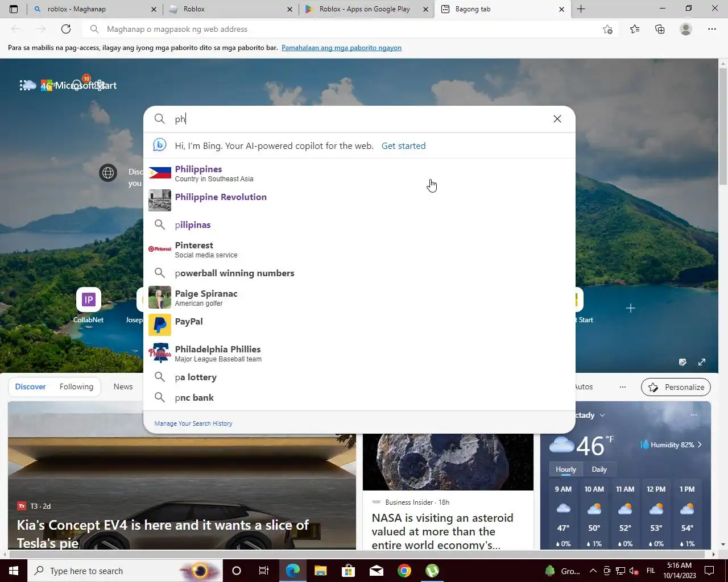
Task: Open Cortana circle in taskbar
Action: click(x=237, y=571)
